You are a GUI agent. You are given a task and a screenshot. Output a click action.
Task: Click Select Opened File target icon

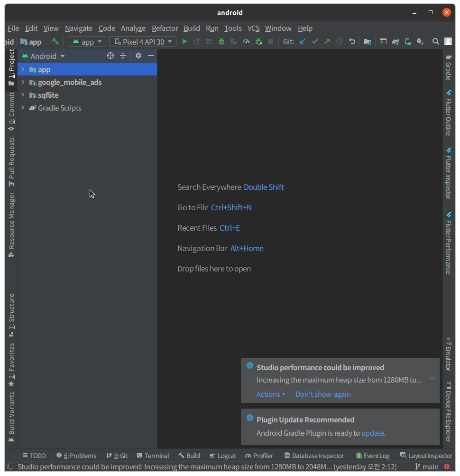[110, 56]
